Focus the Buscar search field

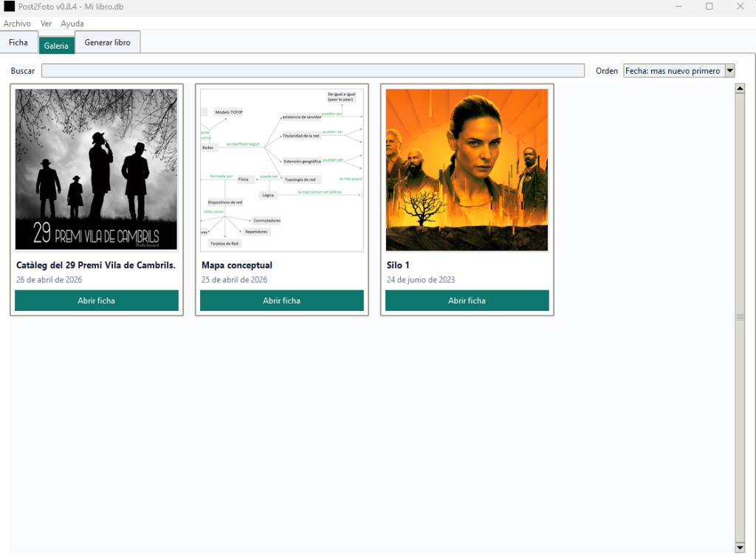(x=313, y=71)
